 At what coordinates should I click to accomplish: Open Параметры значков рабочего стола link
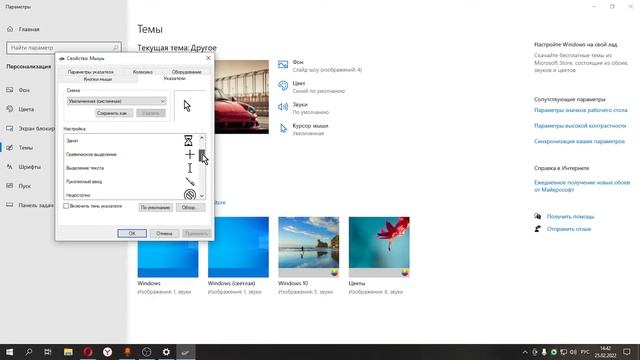pyautogui.click(x=581, y=110)
